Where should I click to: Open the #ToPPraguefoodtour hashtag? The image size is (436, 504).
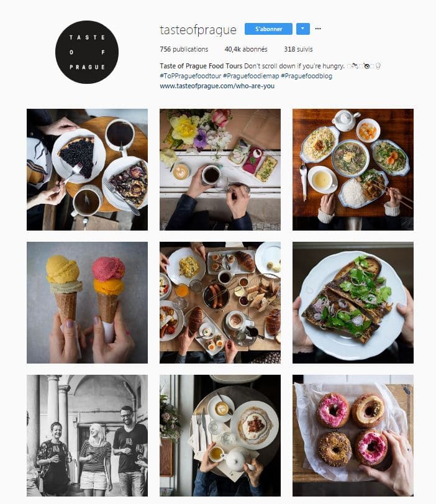coord(191,76)
